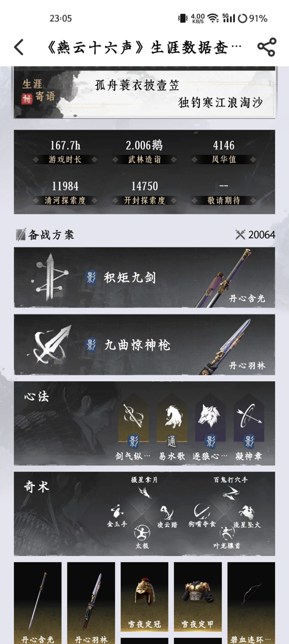The width and height of the screenshot is (289, 644).
Task: Tap the 开封探索度 14750 stat
Action: [x=144, y=192]
